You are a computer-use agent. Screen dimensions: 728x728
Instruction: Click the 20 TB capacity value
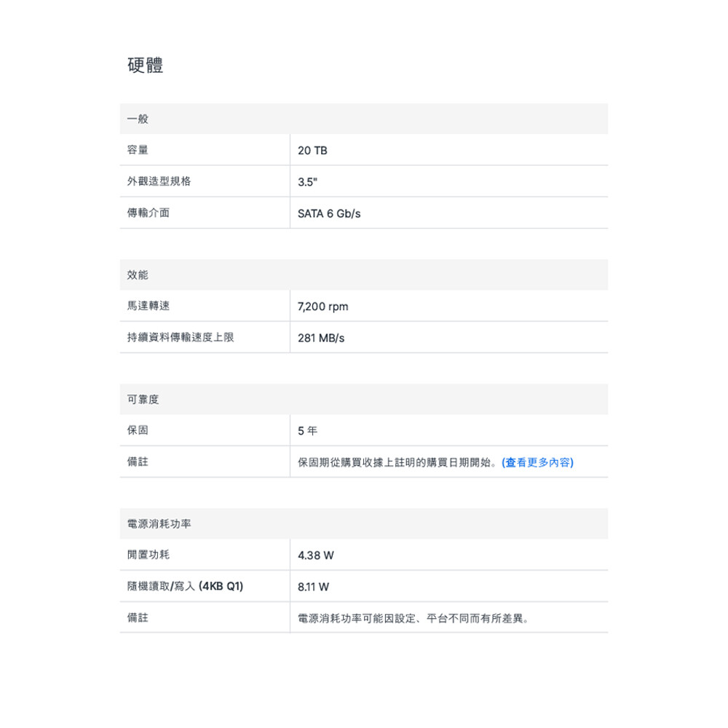(312, 151)
